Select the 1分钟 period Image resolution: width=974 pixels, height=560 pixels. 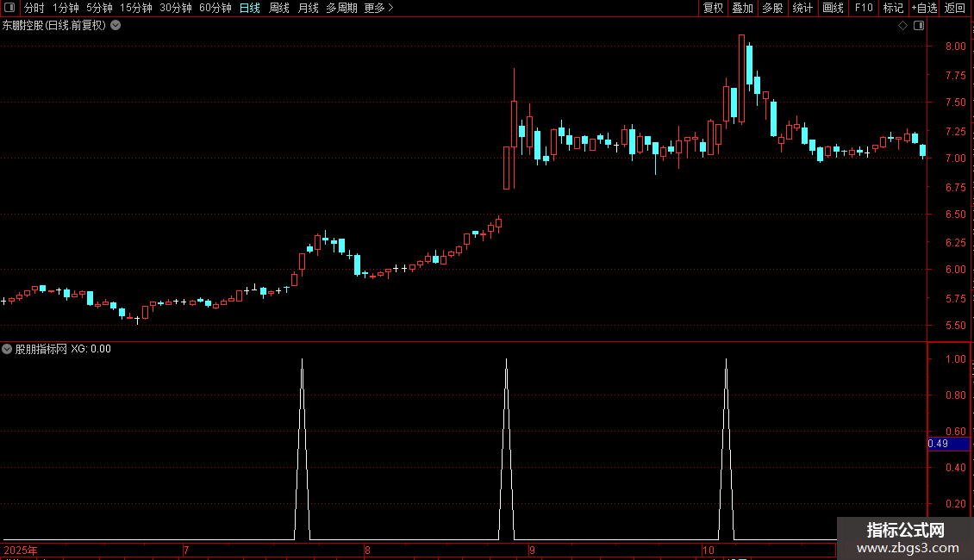(x=66, y=8)
